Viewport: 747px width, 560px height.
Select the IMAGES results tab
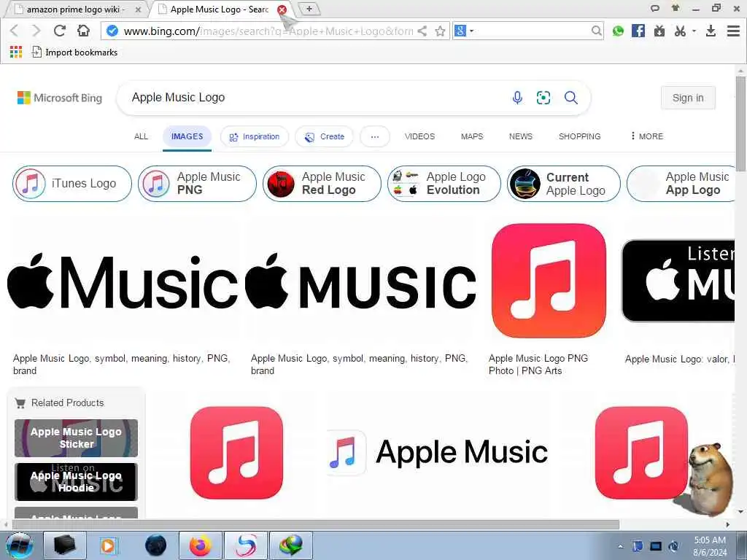point(187,136)
